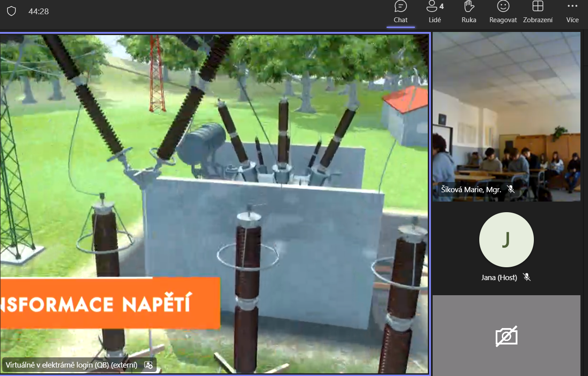Click the Šiková Marie, Mgr. name label
588x376 pixels.
coord(471,190)
